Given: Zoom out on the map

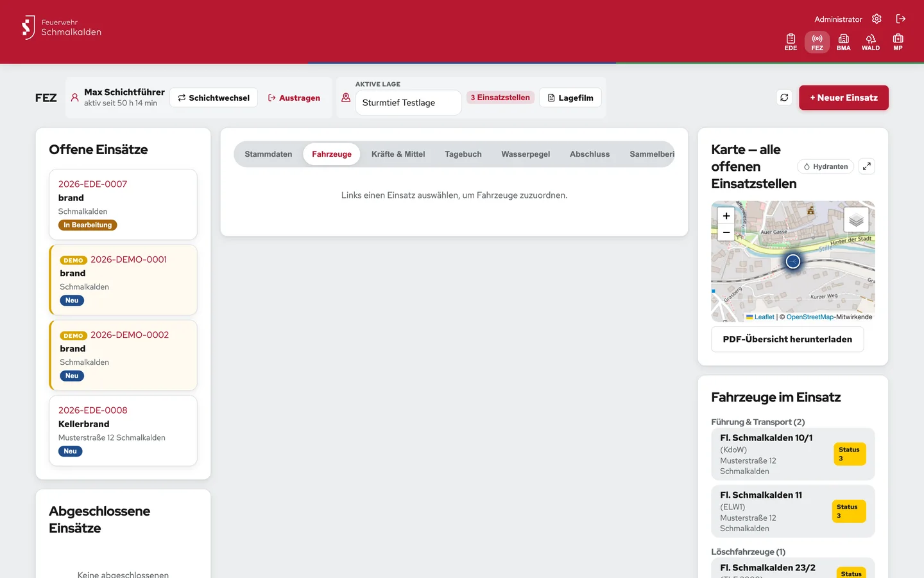Looking at the screenshot, I should [x=726, y=232].
